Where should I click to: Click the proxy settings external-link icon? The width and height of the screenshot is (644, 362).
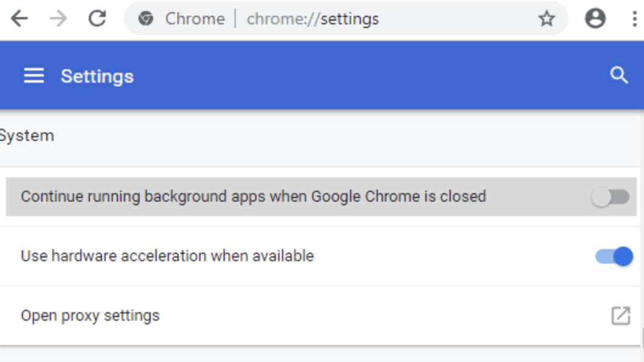tap(620, 316)
